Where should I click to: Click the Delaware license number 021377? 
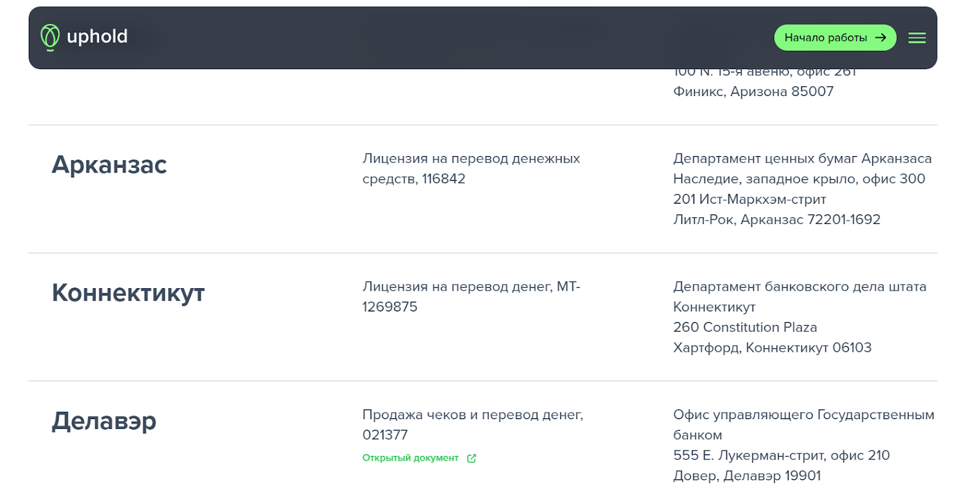(385, 435)
